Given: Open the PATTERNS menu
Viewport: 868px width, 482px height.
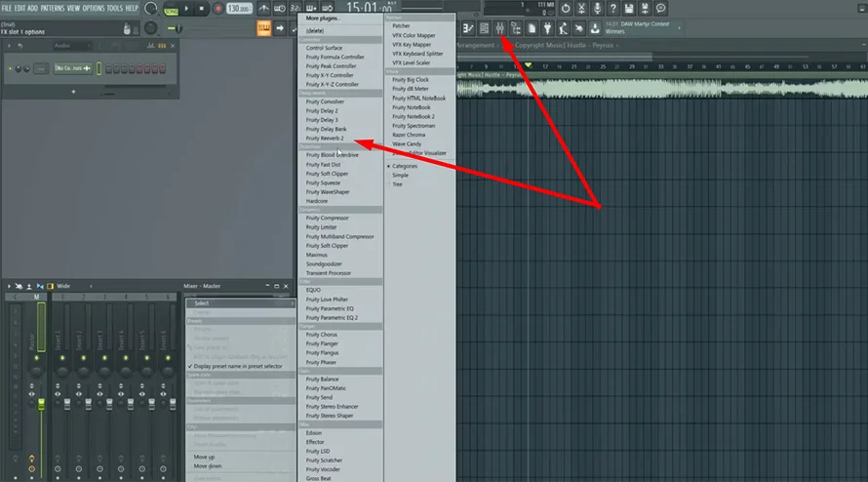Looking at the screenshot, I should tap(52, 9).
